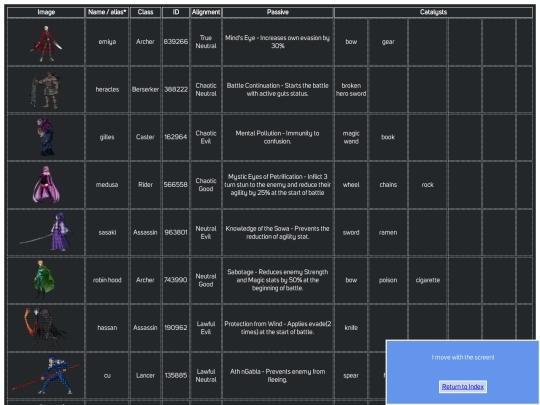Click the gilles character sprite image
This screenshot has width=540, height=405.
point(46,137)
